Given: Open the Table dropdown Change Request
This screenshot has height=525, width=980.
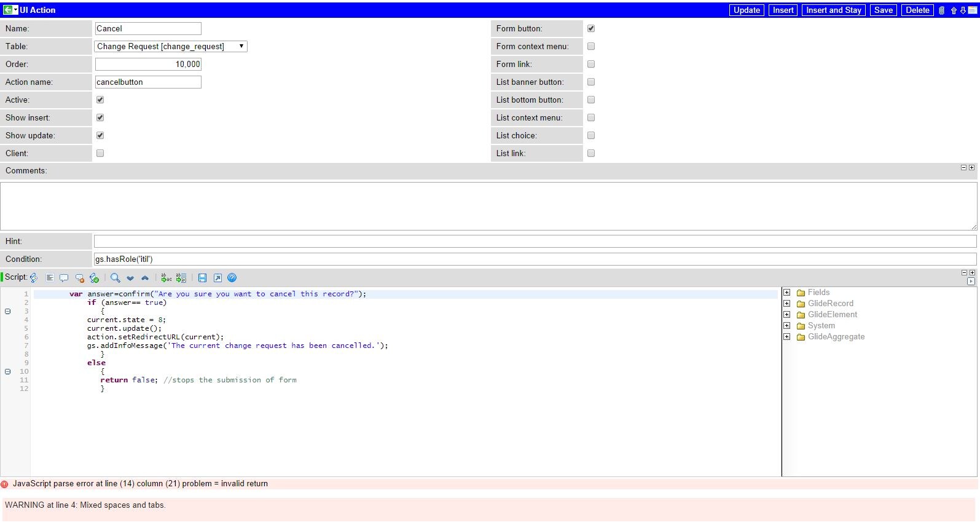Looking at the screenshot, I should (171, 46).
